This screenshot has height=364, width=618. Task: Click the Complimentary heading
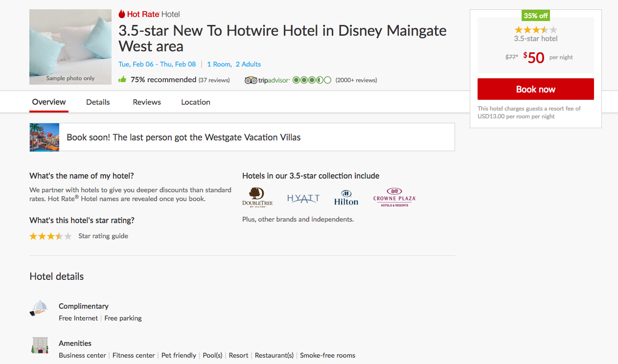pos(84,306)
